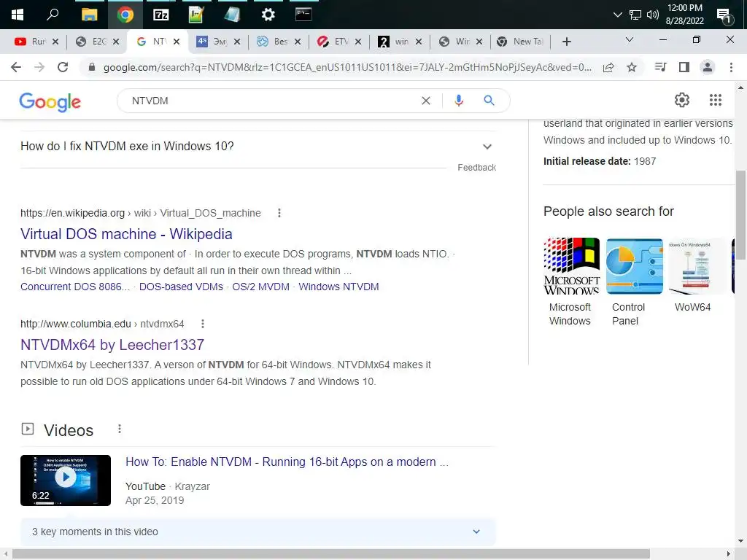This screenshot has width=747, height=560.
Task: Clear the search query
Action: click(x=426, y=101)
